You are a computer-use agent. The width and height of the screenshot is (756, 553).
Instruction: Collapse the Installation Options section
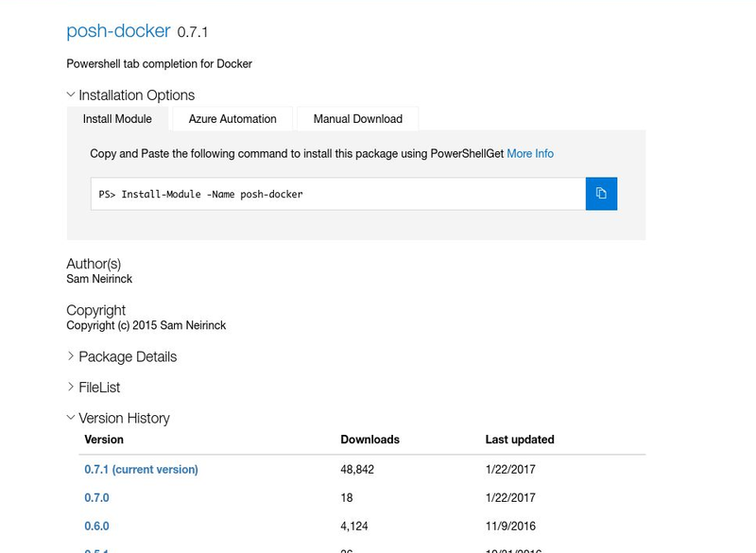pos(130,95)
